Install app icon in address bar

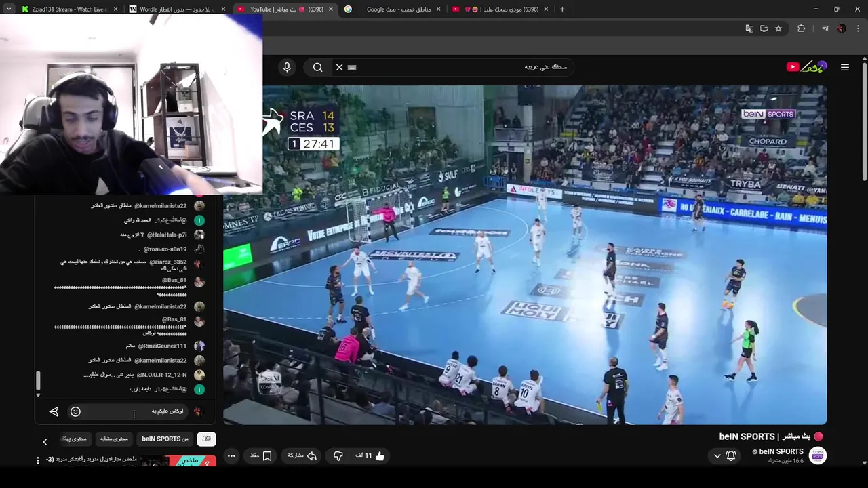coord(764,28)
